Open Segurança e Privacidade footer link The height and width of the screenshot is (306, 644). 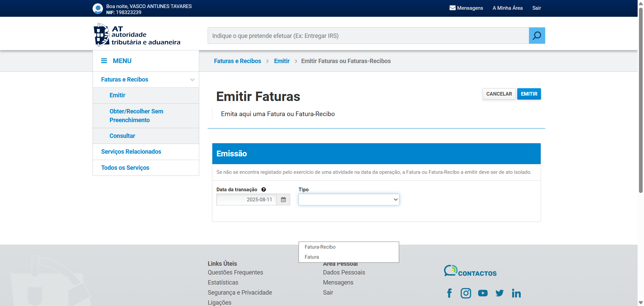[x=240, y=293]
